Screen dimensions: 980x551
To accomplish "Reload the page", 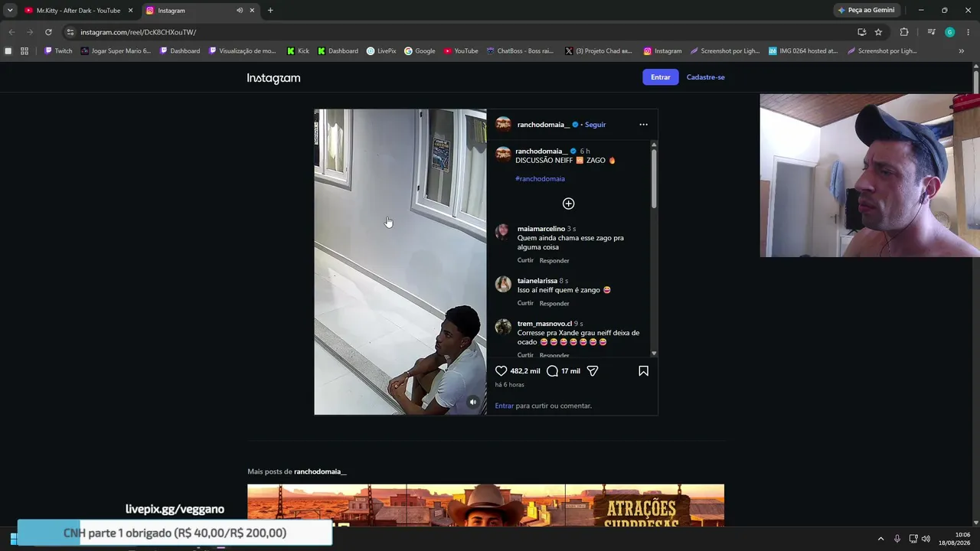I will click(48, 32).
